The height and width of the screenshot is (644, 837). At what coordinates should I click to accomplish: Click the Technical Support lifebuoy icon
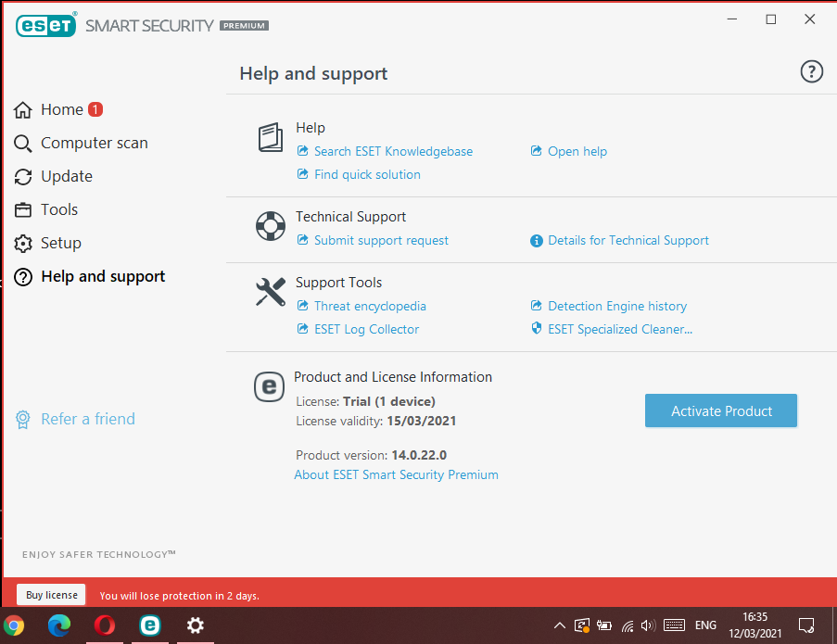pos(271,226)
